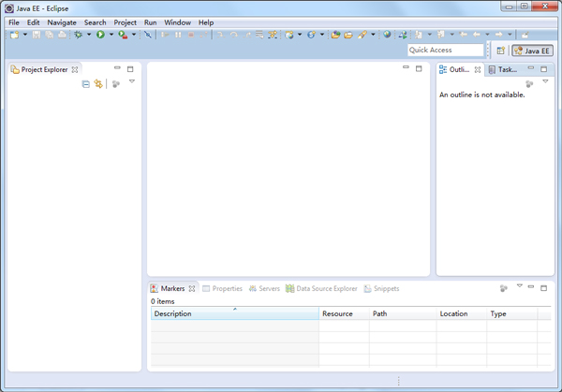Image resolution: width=562 pixels, height=392 pixels.
Task: Click the green Run button icon
Action: click(100, 35)
